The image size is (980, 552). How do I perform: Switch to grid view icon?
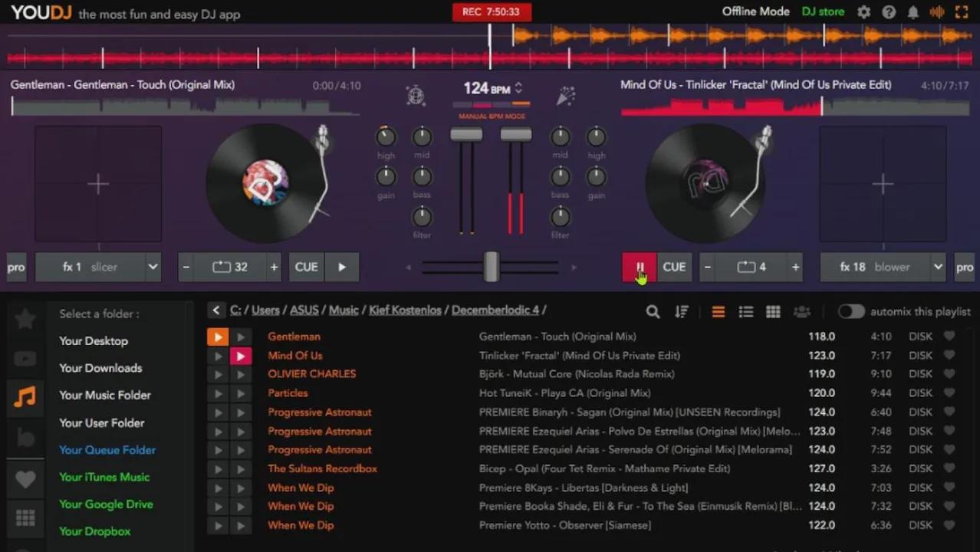pos(773,311)
